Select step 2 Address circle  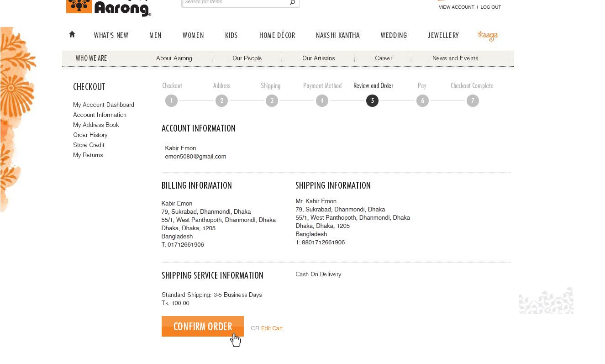tap(221, 100)
